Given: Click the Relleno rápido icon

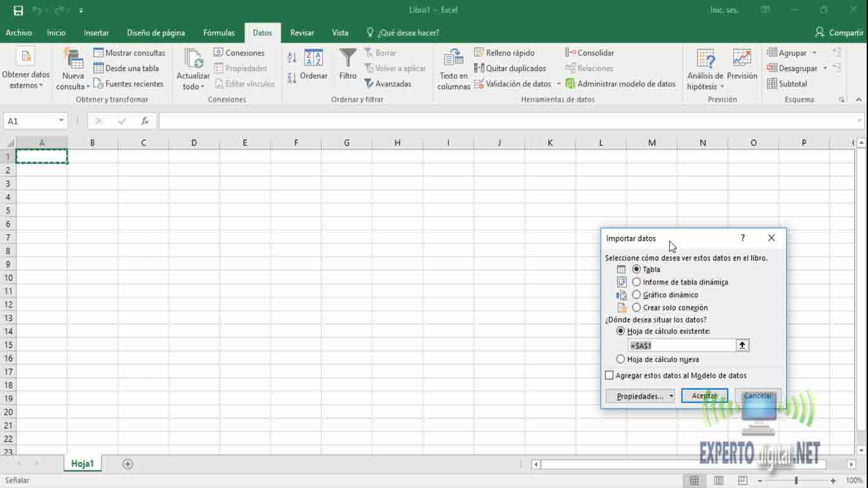Looking at the screenshot, I should tap(479, 53).
